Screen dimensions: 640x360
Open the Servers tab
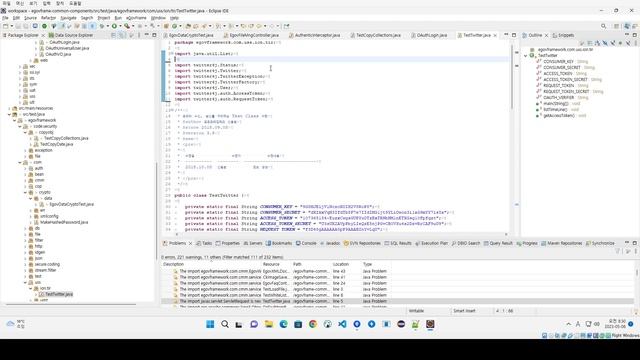(x=253, y=243)
